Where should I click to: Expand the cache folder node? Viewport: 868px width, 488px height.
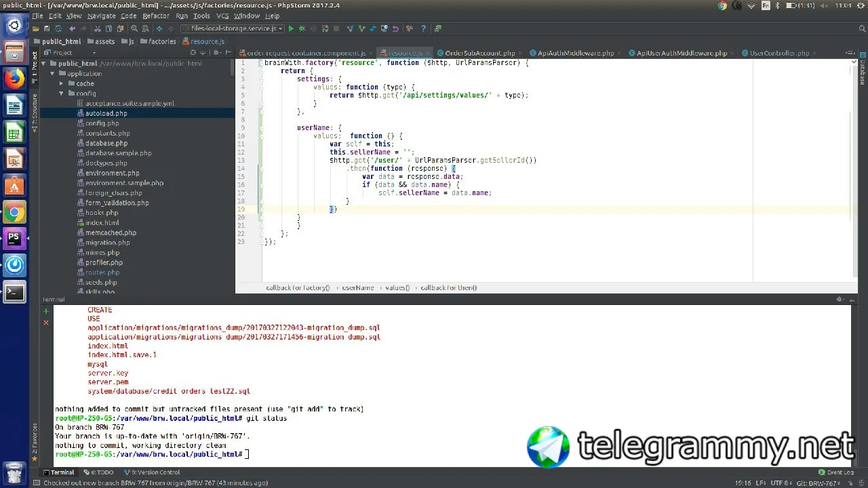(62, 83)
